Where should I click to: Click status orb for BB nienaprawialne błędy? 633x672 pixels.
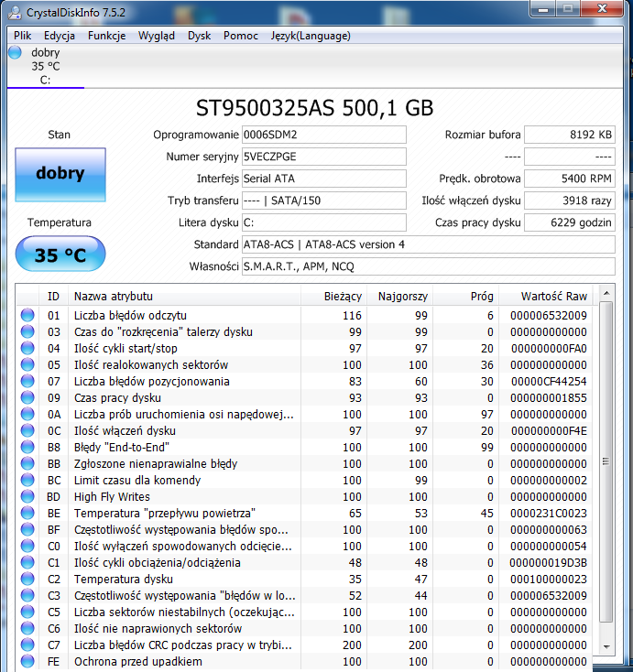pos(27,463)
